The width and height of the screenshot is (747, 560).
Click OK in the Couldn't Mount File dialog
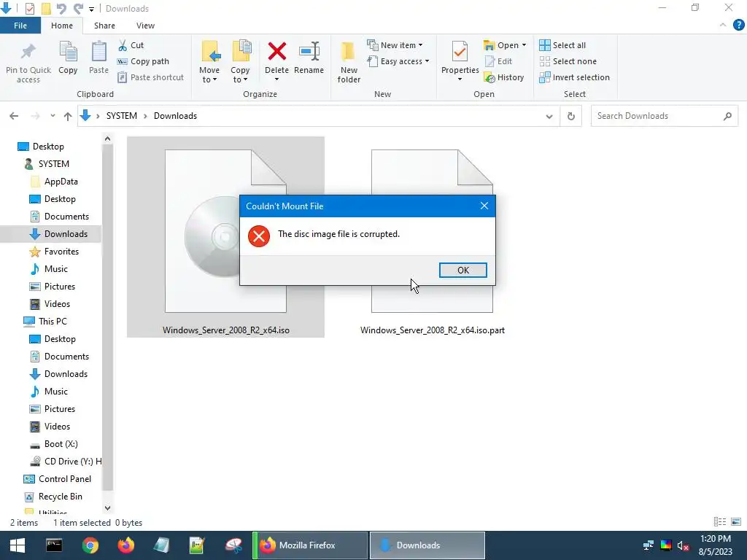(x=462, y=270)
